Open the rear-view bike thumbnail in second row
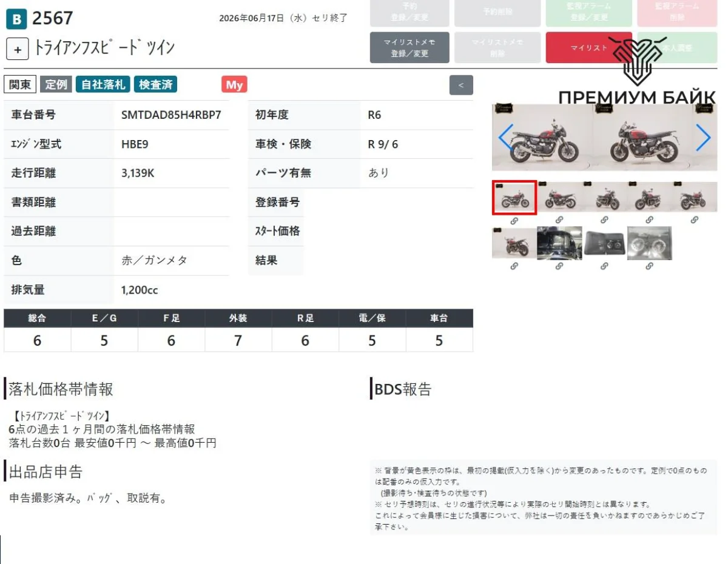The width and height of the screenshot is (728, 564). coord(514,243)
